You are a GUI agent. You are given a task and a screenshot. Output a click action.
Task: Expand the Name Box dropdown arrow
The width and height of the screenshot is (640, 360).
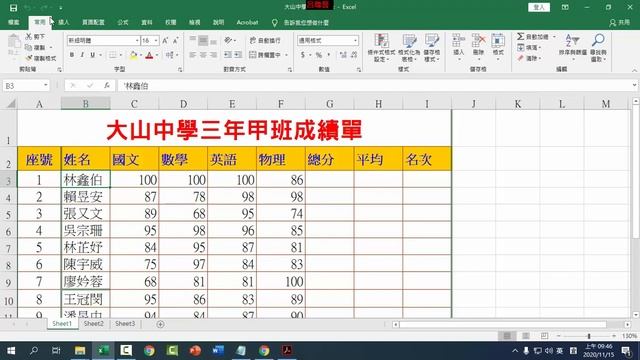pos(45,85)
